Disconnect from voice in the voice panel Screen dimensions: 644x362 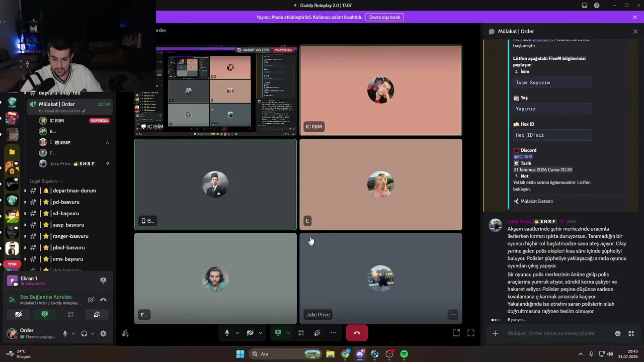click(103, 300)
